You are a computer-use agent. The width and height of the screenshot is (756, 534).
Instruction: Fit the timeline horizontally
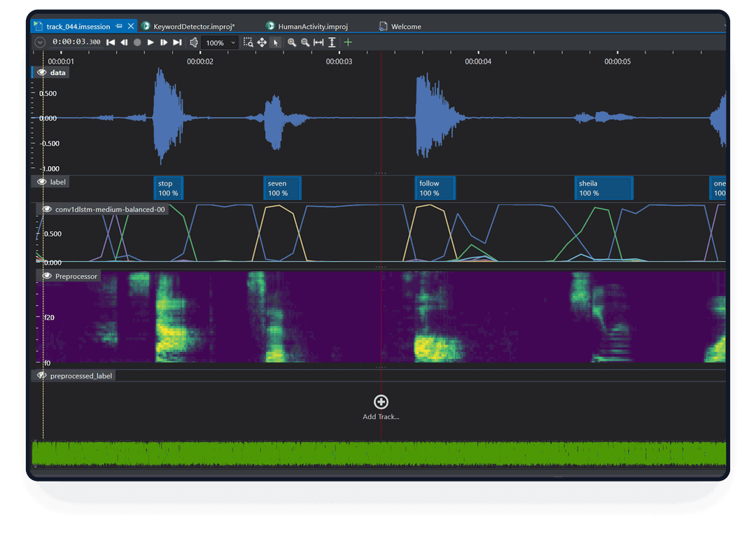tap(318, 43)
